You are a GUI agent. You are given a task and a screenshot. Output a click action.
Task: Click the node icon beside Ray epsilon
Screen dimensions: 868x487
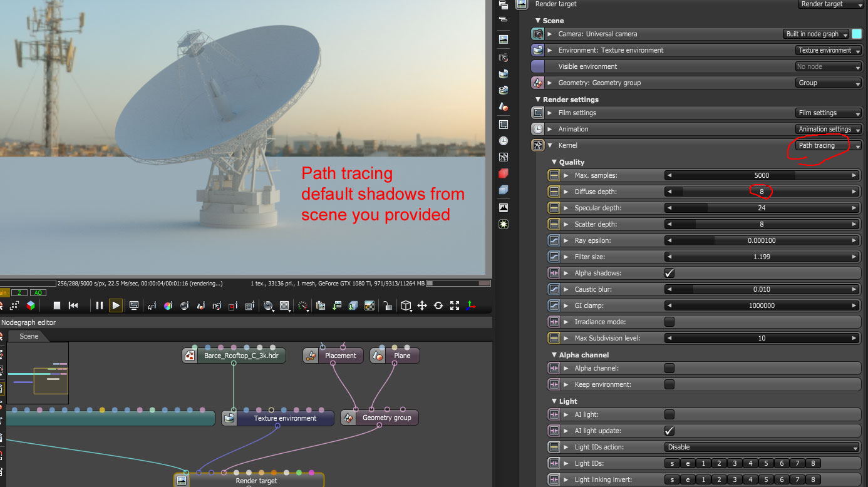coord(554,240)
